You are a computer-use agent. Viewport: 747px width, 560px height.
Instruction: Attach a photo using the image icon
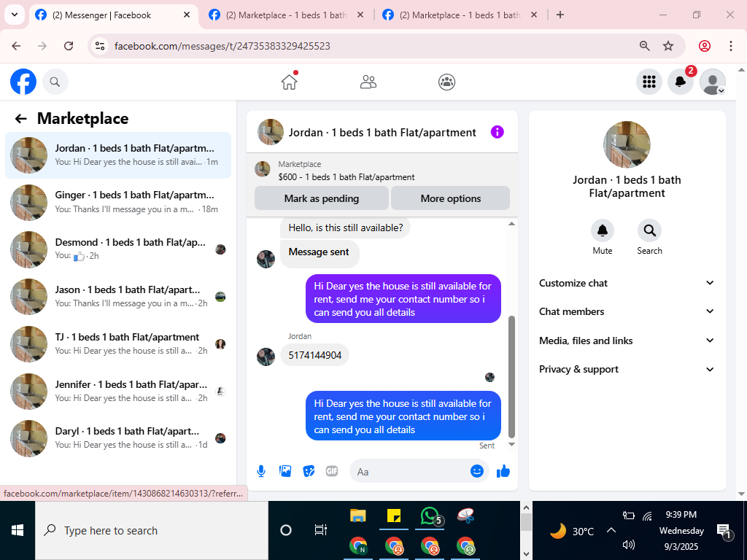coord(285,472)
